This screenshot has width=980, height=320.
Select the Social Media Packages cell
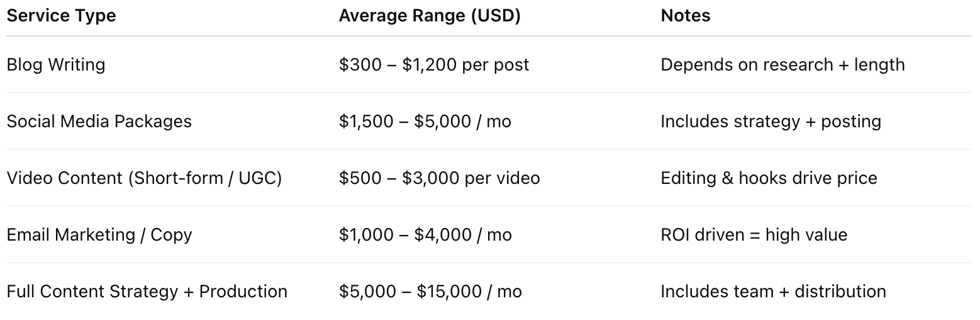[99, 121]
